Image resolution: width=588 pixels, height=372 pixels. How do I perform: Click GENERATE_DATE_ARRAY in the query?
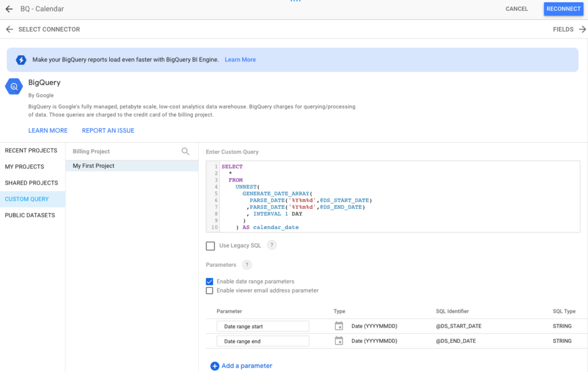[276, 193]
